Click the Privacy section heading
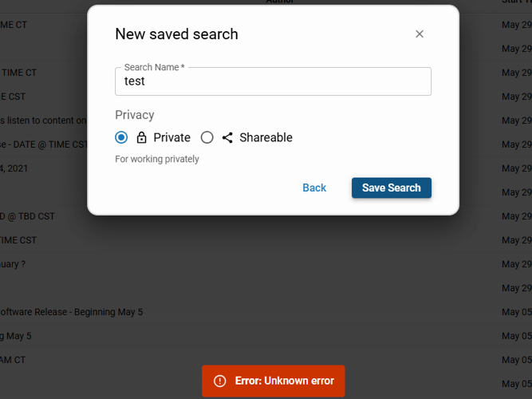The width and height of the screenshot is (532, 399). click(x=135, y=115)
